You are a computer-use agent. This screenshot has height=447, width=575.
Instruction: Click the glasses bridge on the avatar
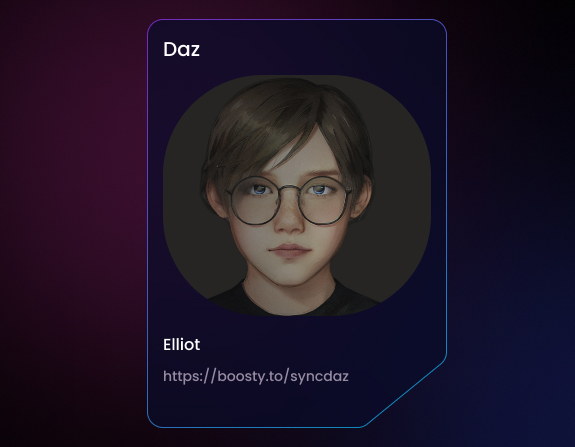tap(289, 189)
